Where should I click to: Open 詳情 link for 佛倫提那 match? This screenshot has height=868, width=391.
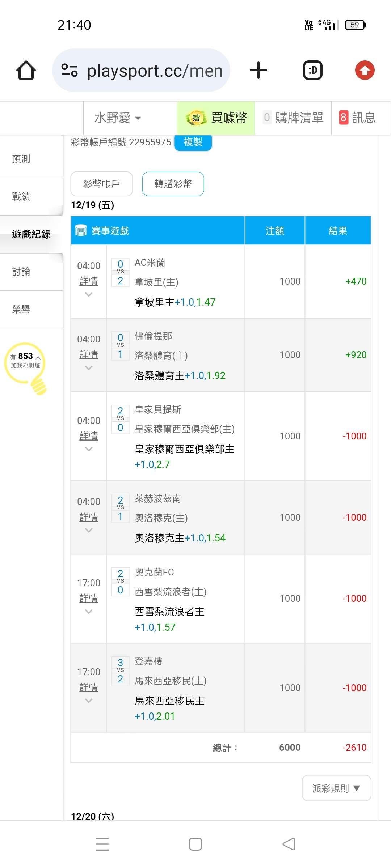pos(89,355)
